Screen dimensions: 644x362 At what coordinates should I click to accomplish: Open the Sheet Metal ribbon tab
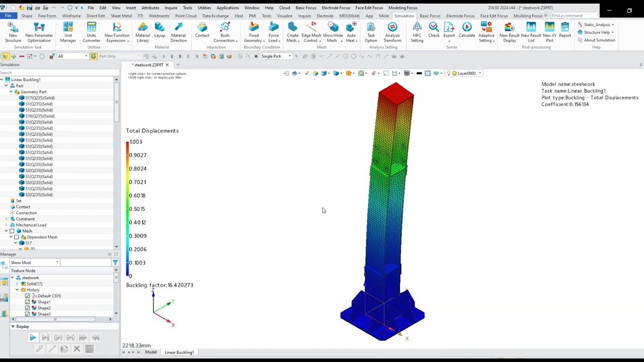[x=121, y=16]
